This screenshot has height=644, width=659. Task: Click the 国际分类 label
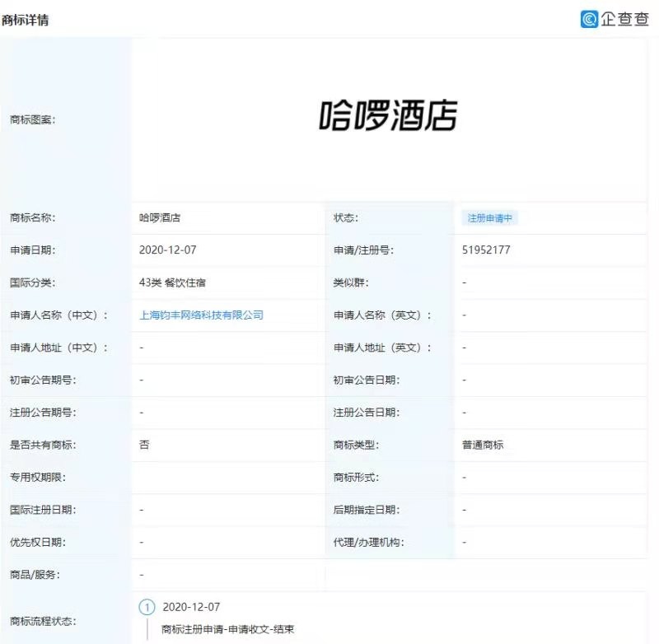pyautogui.click(x=33, y=282)
